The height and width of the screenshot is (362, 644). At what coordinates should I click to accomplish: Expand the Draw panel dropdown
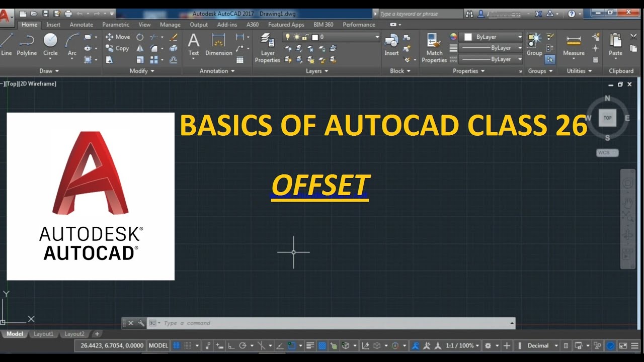click(49, 71)
